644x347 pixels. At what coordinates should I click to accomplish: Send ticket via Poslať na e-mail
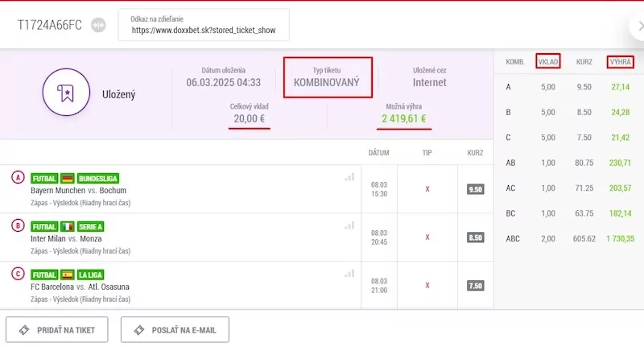tap(175, 329)
